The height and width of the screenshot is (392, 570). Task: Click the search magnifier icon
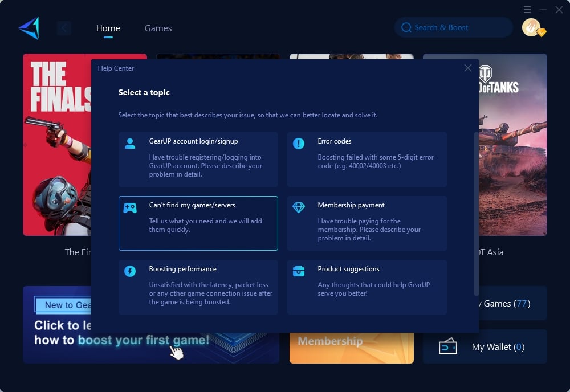point(406,27)
